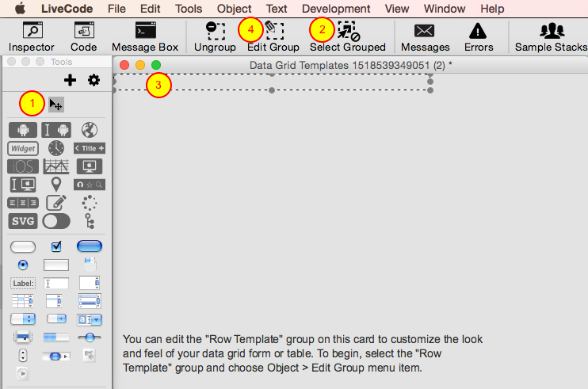The width and height of the screenshot is (588, 389).
Task: Open the File menu
Action: point(116,9)
